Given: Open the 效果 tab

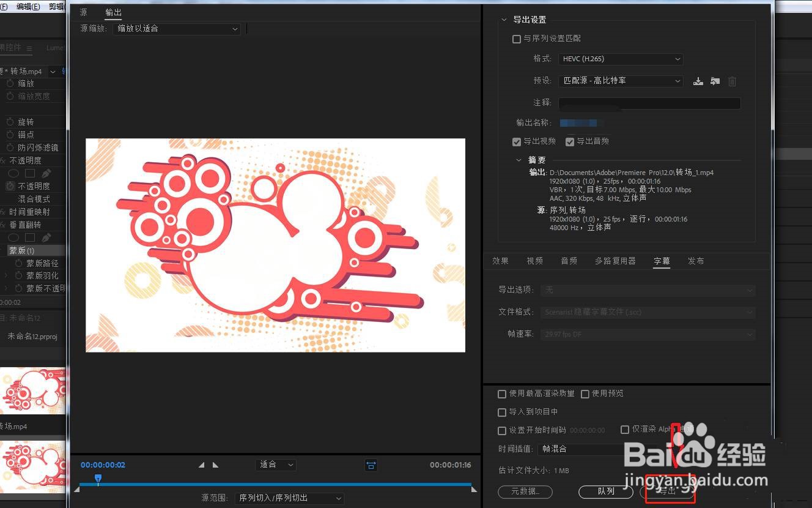Looking at the screenshot, I should coord(500,261).
